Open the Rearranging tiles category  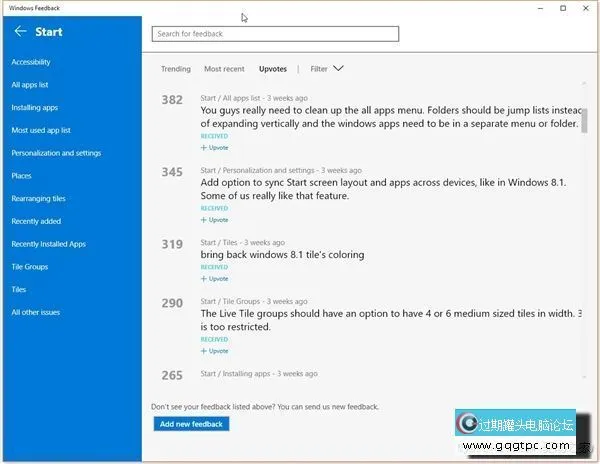(38, 198)
